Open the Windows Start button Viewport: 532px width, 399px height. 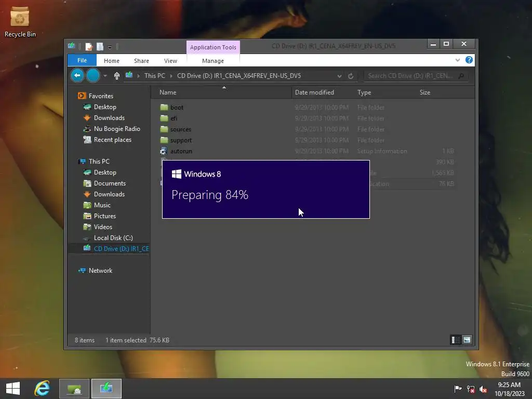point(13,388)
